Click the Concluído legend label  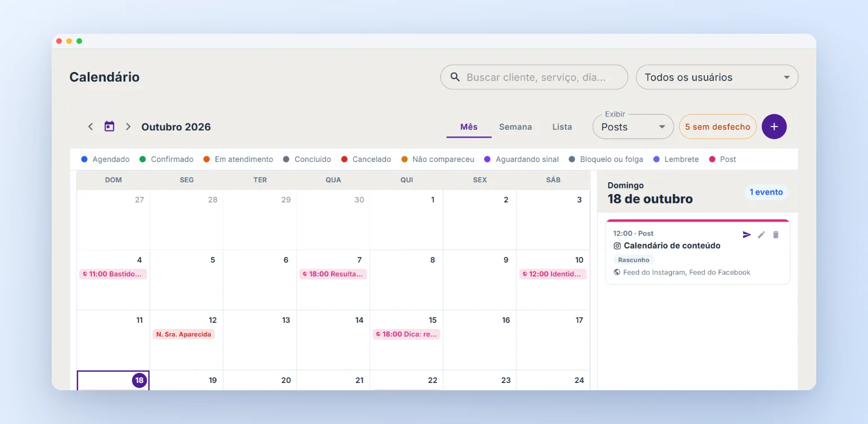[x=313, y=159]
